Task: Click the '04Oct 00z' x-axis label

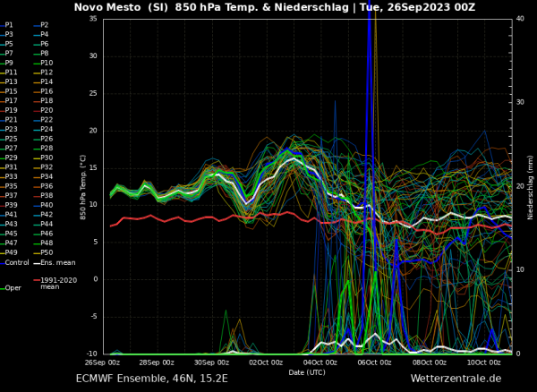Action: (320, 362)
